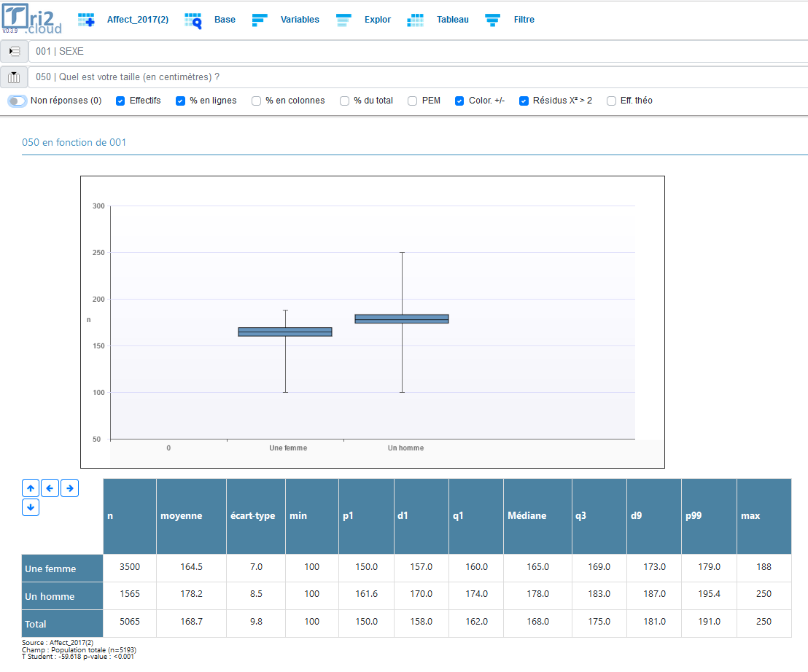Toggle the Non réponses switch
808x672 pixels.
coord(18,101)
